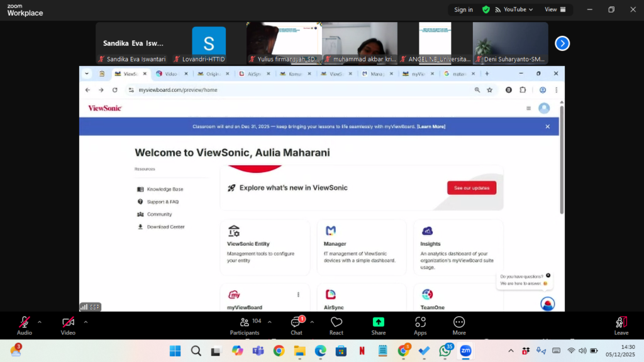This screenshot has width=644, height=362.
Task: Leave the Zoom meeting
Action: (621, 325)
